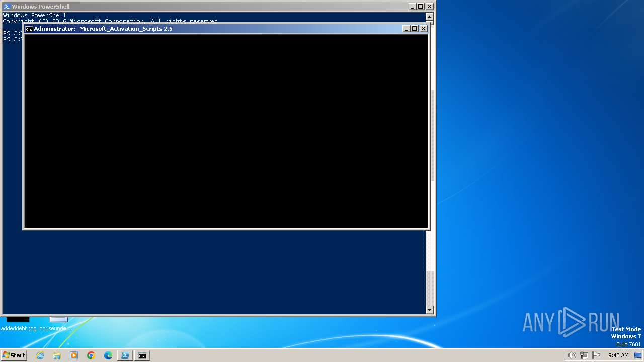Minimize the Microsoft_Activation_Scripts window
644x362 pixels.
(x=407, y=29)
